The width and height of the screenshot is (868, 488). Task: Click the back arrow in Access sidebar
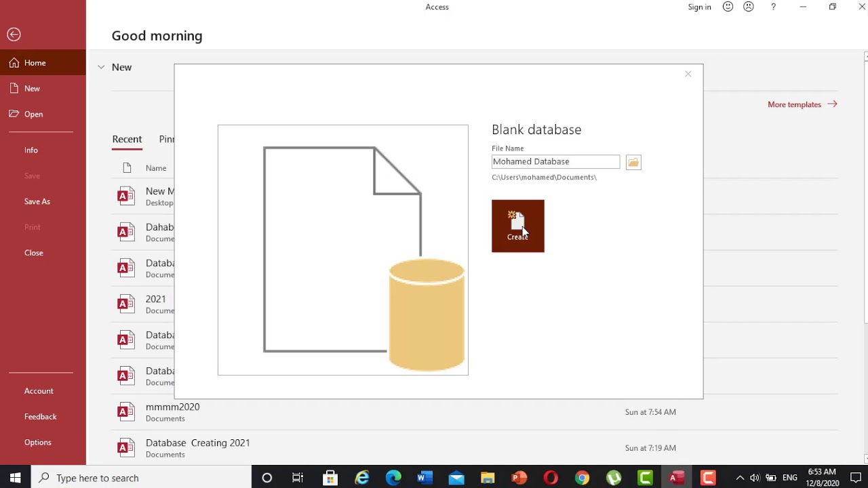[14, 35]
